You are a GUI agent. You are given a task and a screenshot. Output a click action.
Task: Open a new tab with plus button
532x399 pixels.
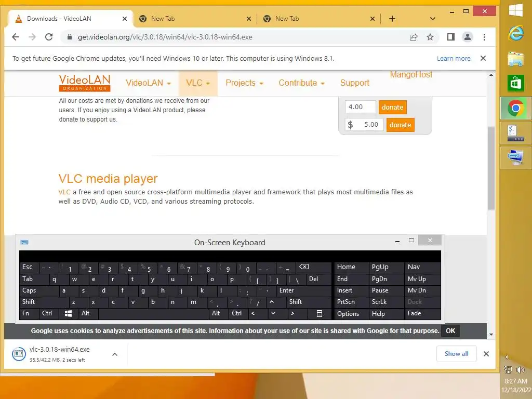point(392,19)
